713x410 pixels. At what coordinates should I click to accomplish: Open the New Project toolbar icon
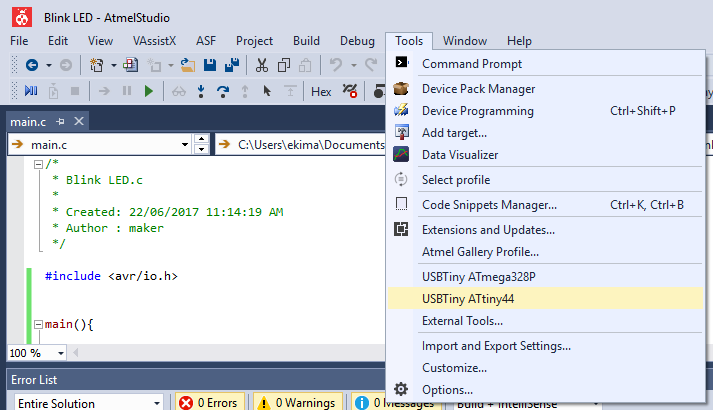96,65
